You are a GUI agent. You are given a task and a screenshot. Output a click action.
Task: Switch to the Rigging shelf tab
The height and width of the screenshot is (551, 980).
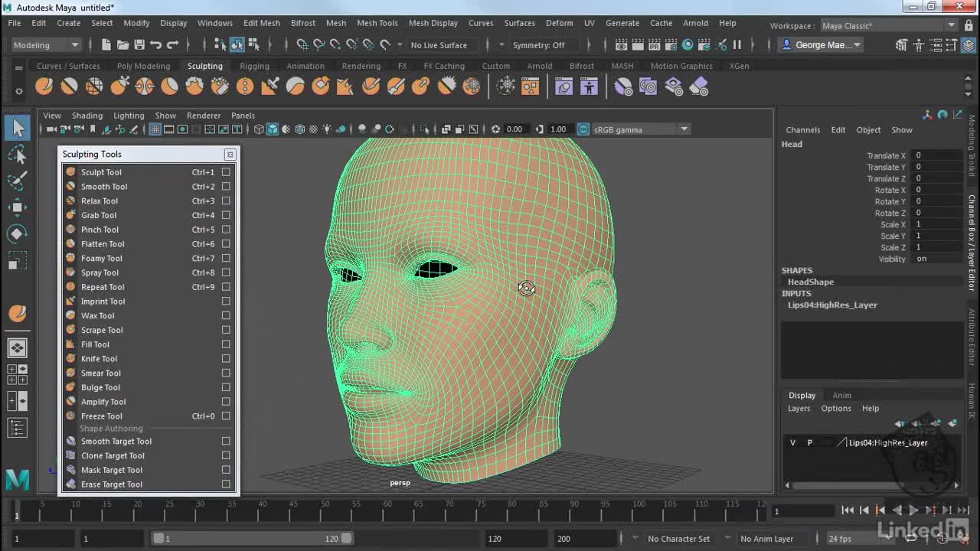(x=254, y=66)
